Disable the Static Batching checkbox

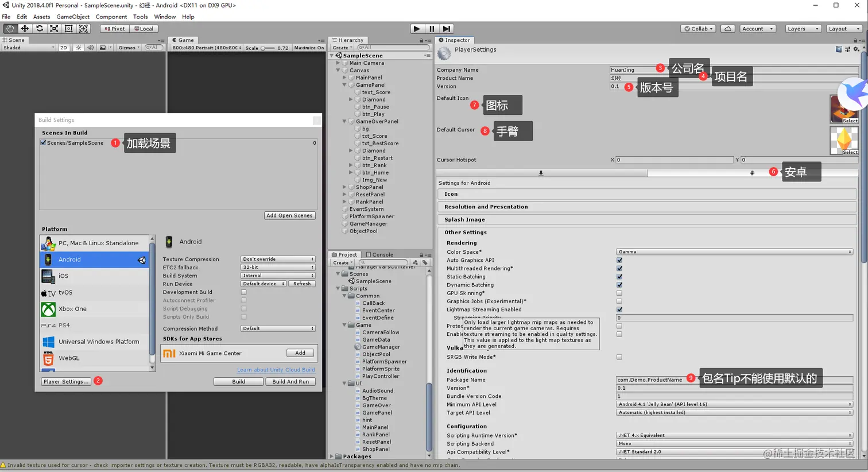[619, 277]
